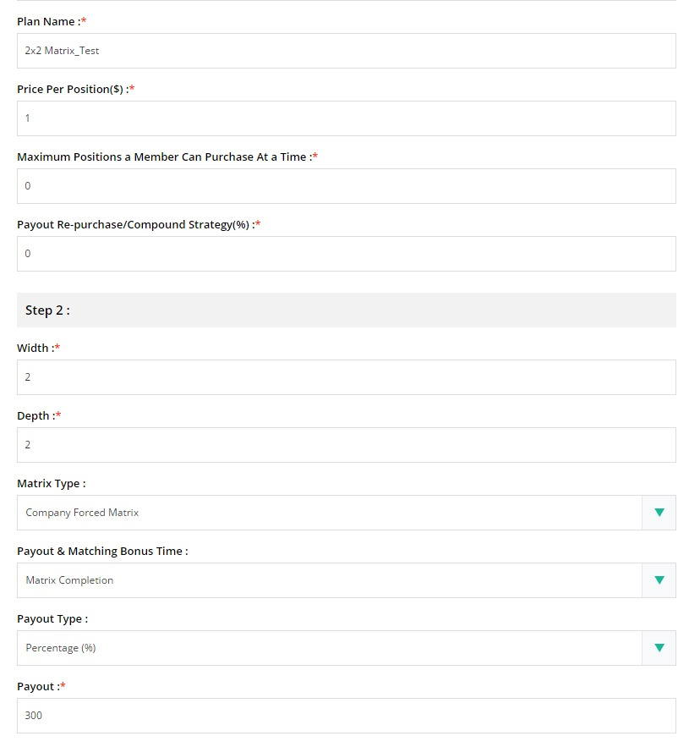
Task: Click the green arrow beside Matrix Completion
Action: (x=659, y=580)
